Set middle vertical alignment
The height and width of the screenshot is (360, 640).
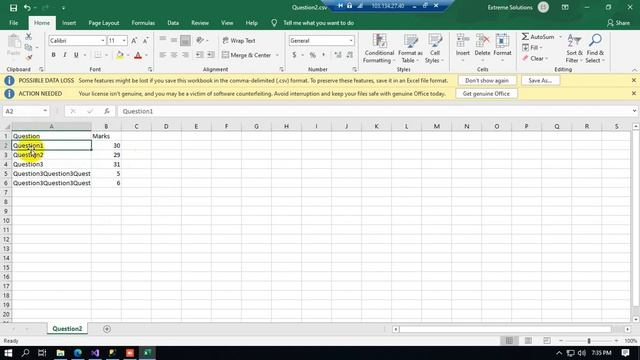(x=174, y=40)
